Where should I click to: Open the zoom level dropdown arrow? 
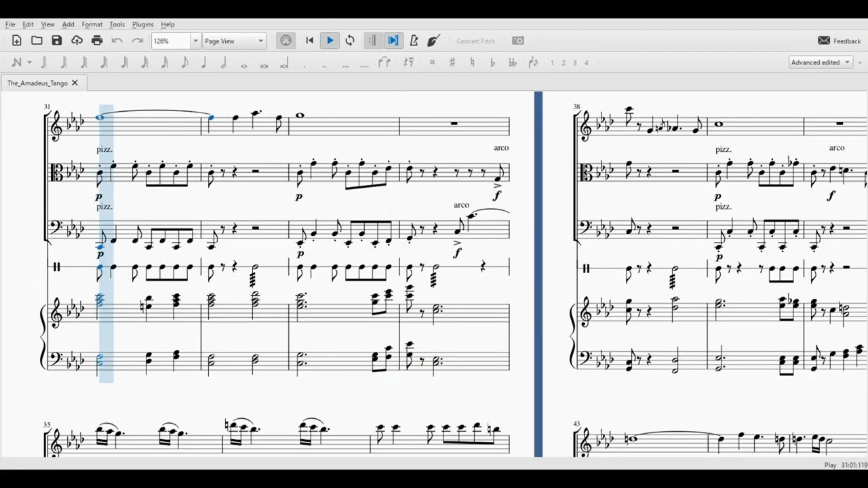[195, 41]
